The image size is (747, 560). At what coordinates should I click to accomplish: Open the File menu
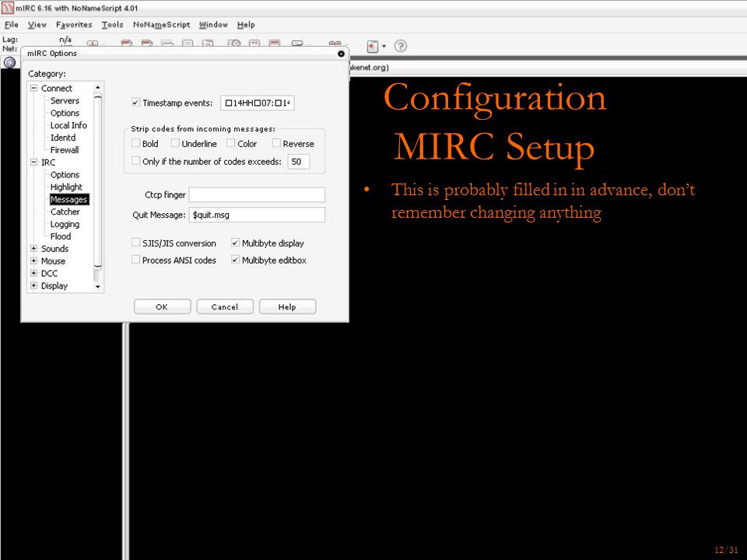(x=12, y=25)
